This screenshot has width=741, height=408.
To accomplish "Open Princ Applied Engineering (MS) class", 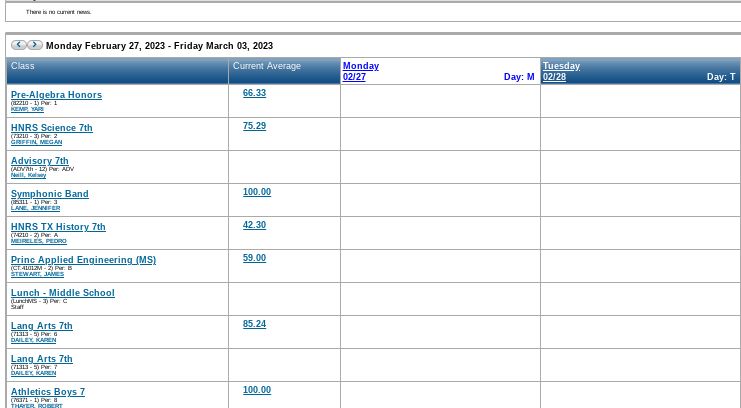I will [x=83, y=260].
